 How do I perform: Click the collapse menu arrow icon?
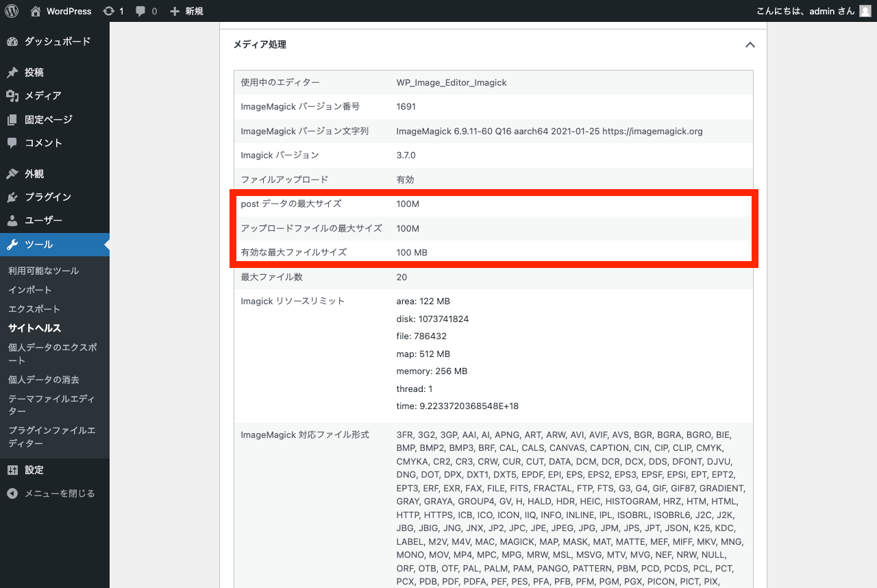tap(12, 493)
